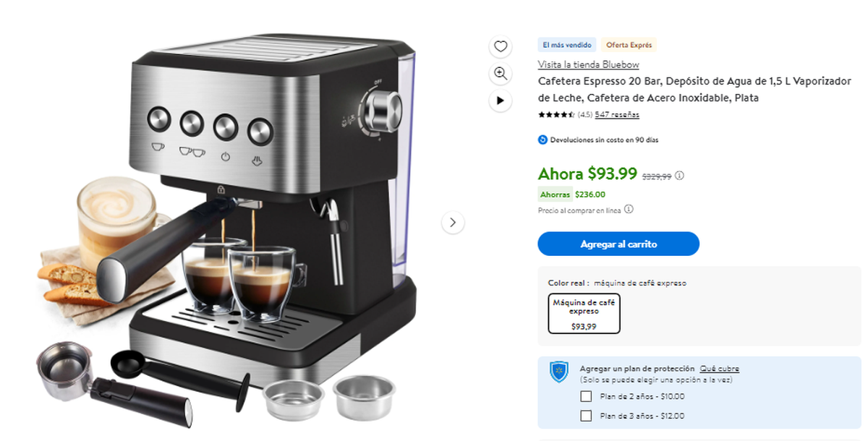Image resolution: width=868 pixels, height=441 pixels.
Task: Open info icon next to Precio al comprar en línea
Action: pos(629,210)
